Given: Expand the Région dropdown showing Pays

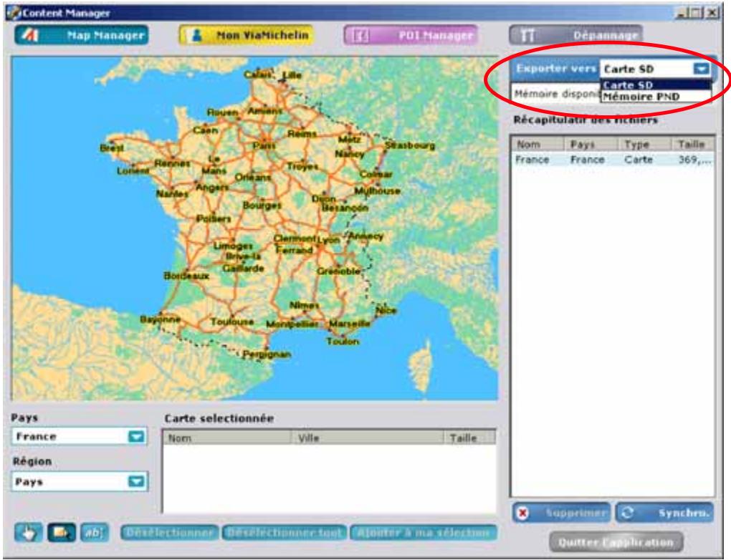Looking at the screenshot, I should (x=136, y=481).
